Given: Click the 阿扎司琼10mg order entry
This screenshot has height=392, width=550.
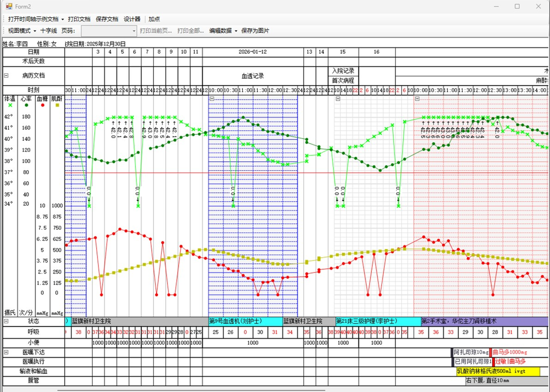Looking at the screenshot, I should point(470,352).
